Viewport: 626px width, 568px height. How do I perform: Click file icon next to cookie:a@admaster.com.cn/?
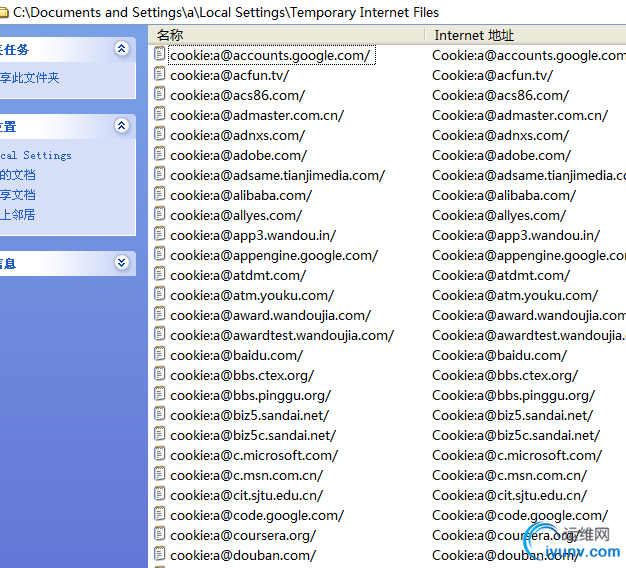click(x=160, y=113)
